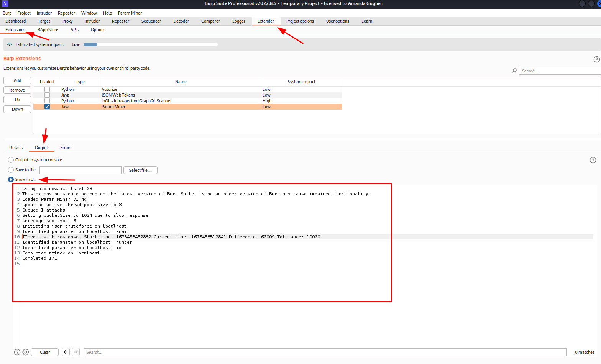This screenshot has width=601, height=364.
Task: Click the system impact gauge icon
Action: pyautogui.click(x=10, y=44)
